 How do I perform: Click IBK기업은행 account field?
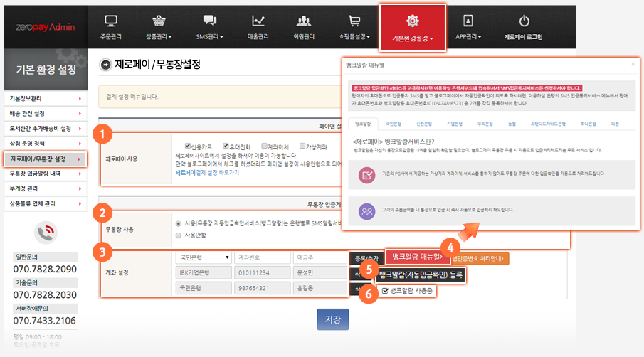204,273
